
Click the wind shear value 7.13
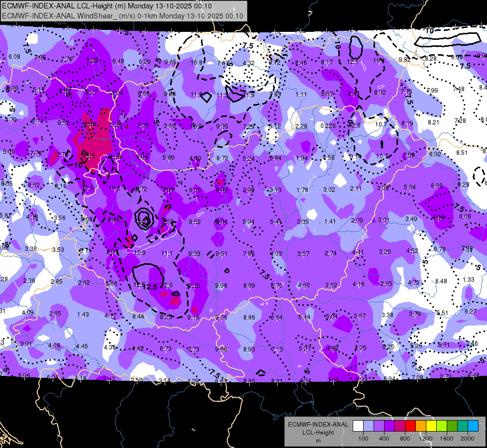pos(277,349)
